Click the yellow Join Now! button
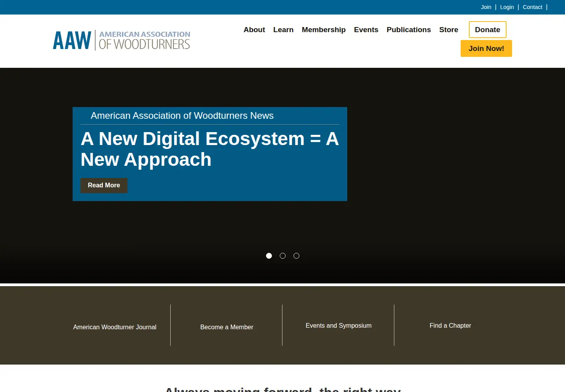 486,49
